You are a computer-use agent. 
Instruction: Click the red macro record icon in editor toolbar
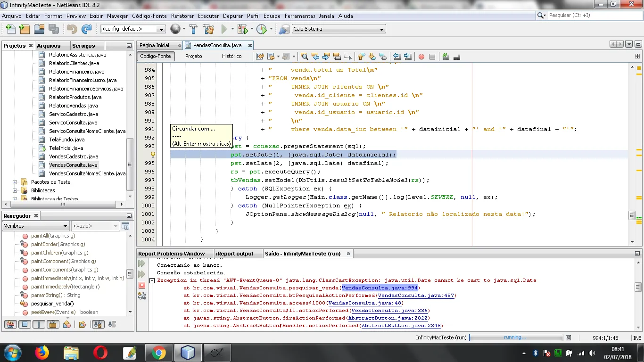[421, 57]
